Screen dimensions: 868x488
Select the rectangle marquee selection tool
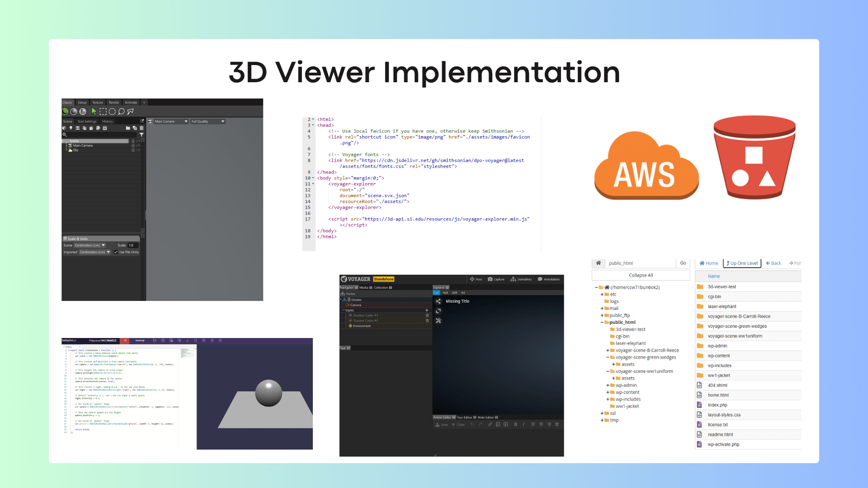point(103,112)
